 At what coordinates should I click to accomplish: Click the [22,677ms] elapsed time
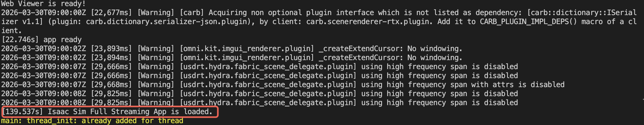(111, 13)
